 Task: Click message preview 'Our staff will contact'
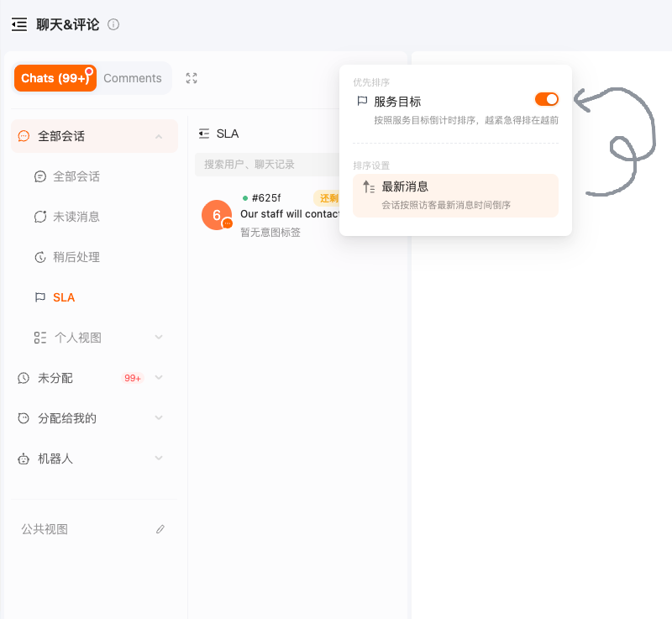pyautogui.click(x=290, y=214)
